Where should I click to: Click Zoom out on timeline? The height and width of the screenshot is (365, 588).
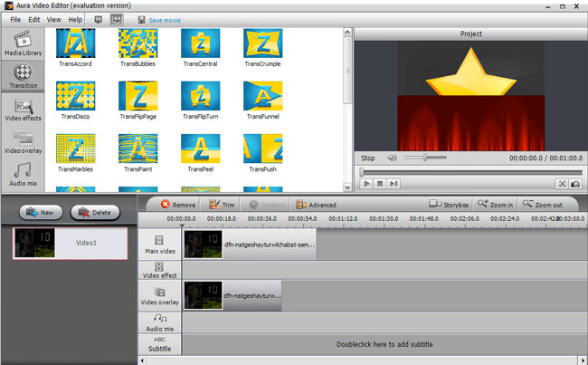(542, 205)
